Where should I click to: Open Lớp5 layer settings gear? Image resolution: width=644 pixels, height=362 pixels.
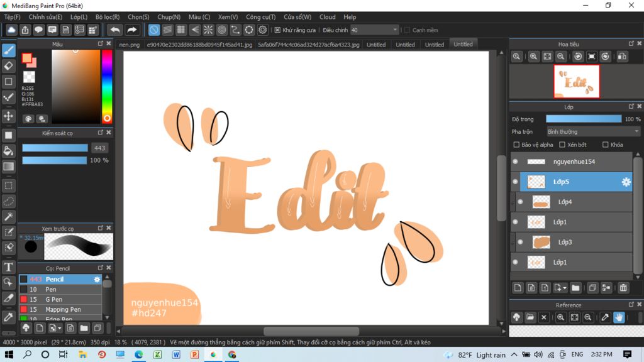626,182
